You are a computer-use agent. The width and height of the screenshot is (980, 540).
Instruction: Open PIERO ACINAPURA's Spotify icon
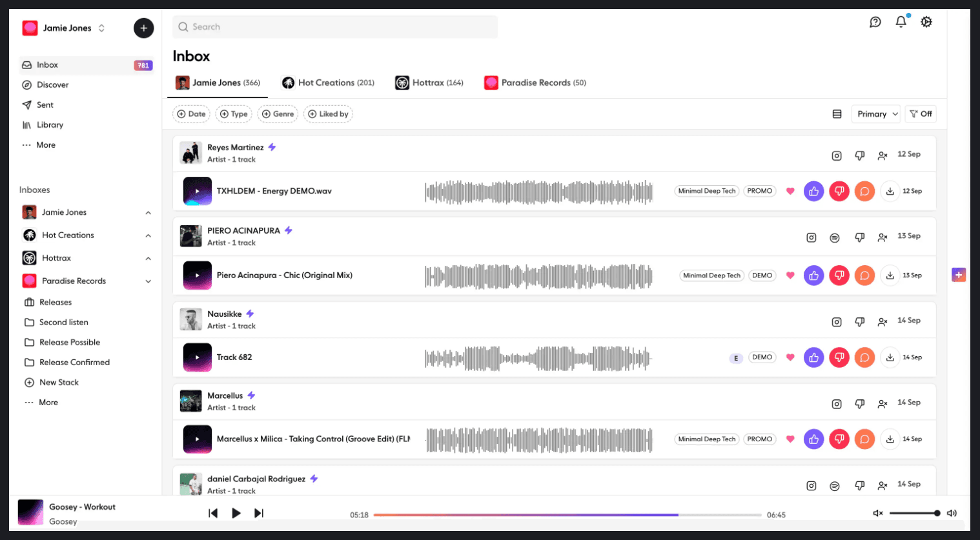point(834,237)
